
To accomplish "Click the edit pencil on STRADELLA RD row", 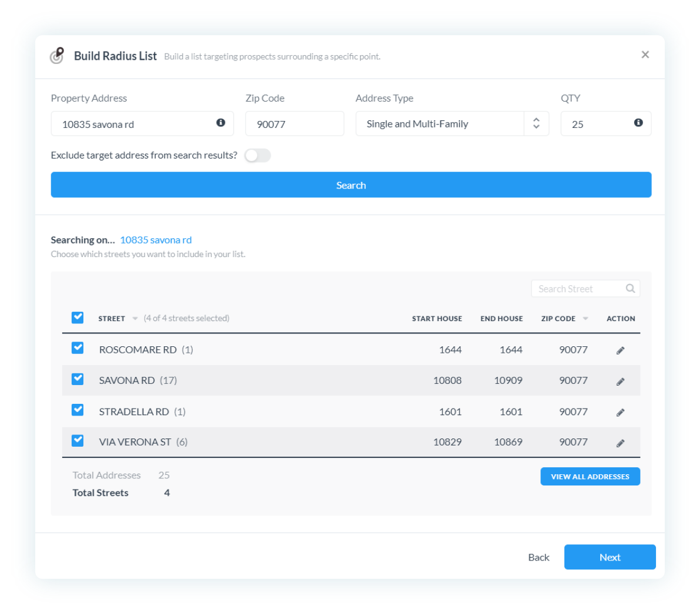I will [x=620, y=413].
